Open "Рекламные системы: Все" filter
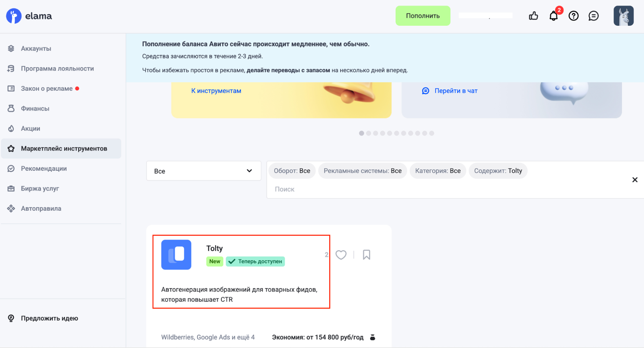This screenshot has width=644, height=348. coord(362,171)
